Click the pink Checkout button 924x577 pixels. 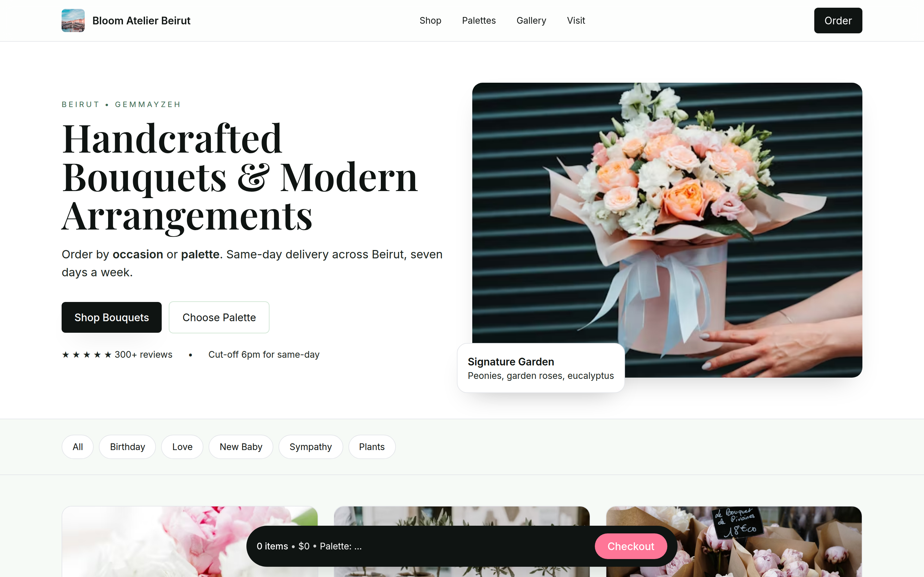pyautogui.click(x=630, y=546)
